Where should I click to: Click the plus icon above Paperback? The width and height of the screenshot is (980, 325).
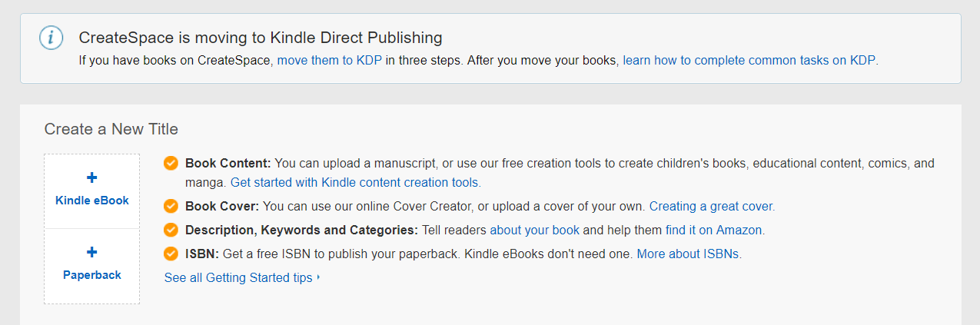pyautogui.click(x=92, y=252)
